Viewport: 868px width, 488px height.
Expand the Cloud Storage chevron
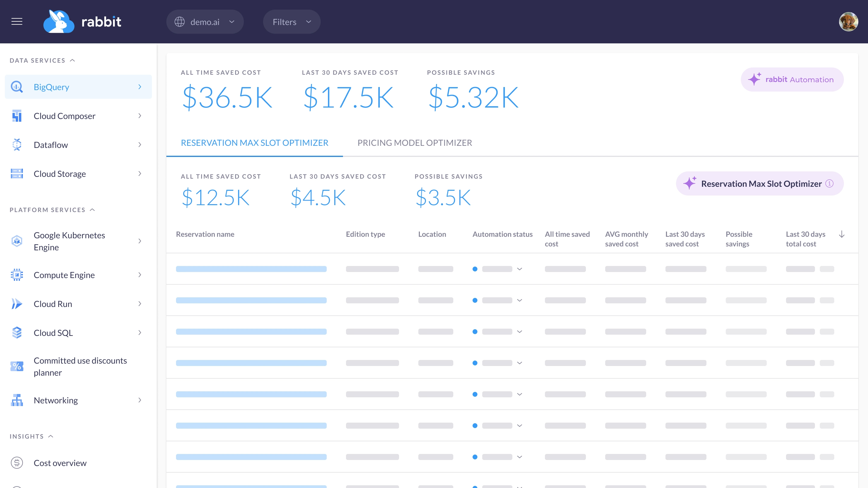tap(140, 174)
